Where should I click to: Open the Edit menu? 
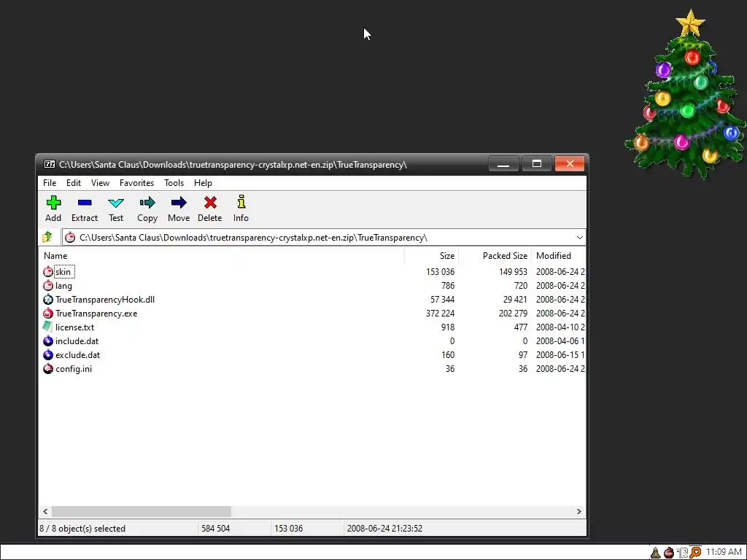click(x=74, y=183)
